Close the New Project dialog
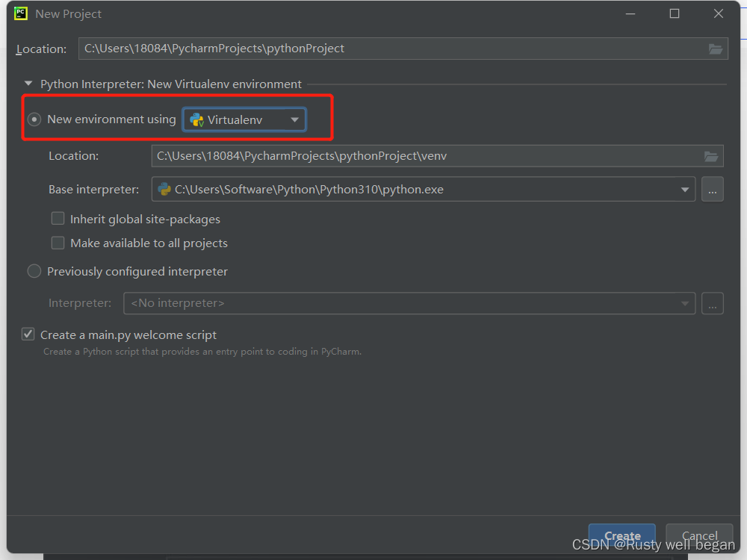The width and height of the screenshot is (747, 560). (719, 13)
